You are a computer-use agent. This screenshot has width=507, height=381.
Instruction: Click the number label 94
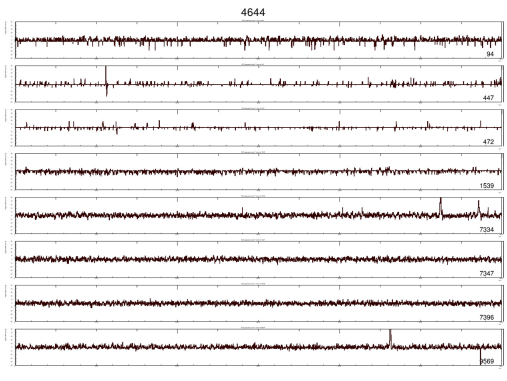pos(490,54)
